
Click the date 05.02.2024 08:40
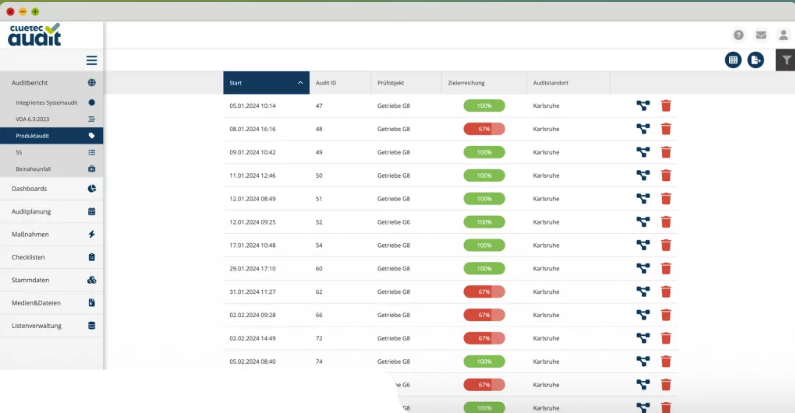[252, 361]
